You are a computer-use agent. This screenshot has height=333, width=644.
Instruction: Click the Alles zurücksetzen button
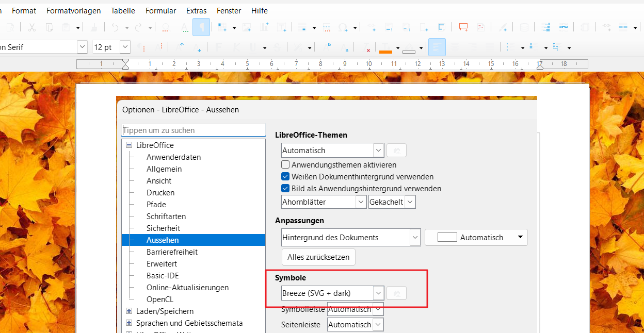coord(318,257)
